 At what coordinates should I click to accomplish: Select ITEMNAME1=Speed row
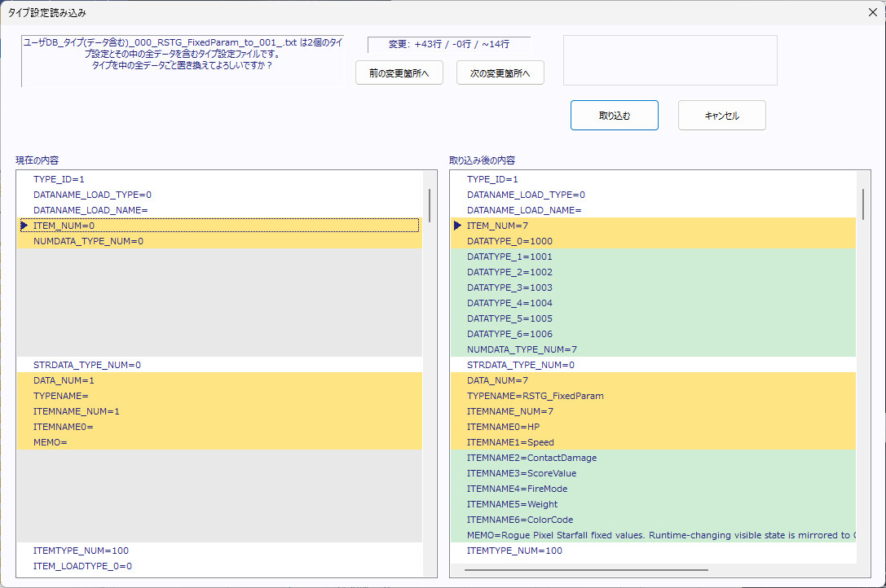click(653, 442)
